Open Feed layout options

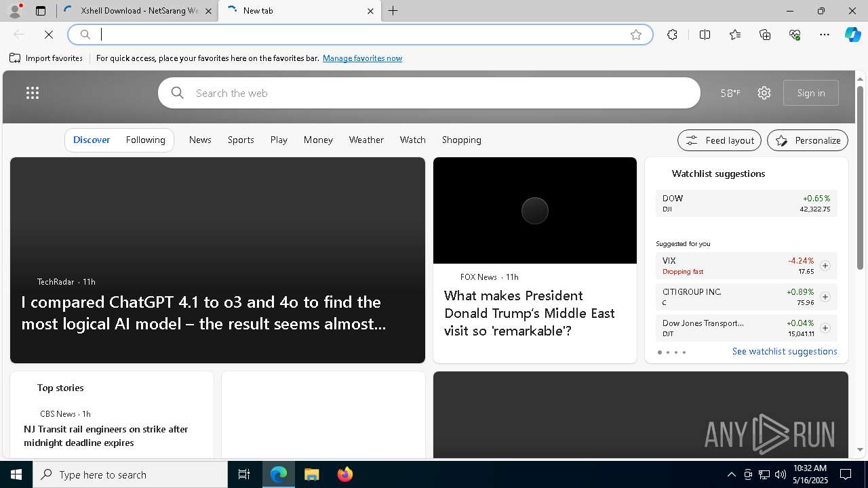[x=719, y=140]
